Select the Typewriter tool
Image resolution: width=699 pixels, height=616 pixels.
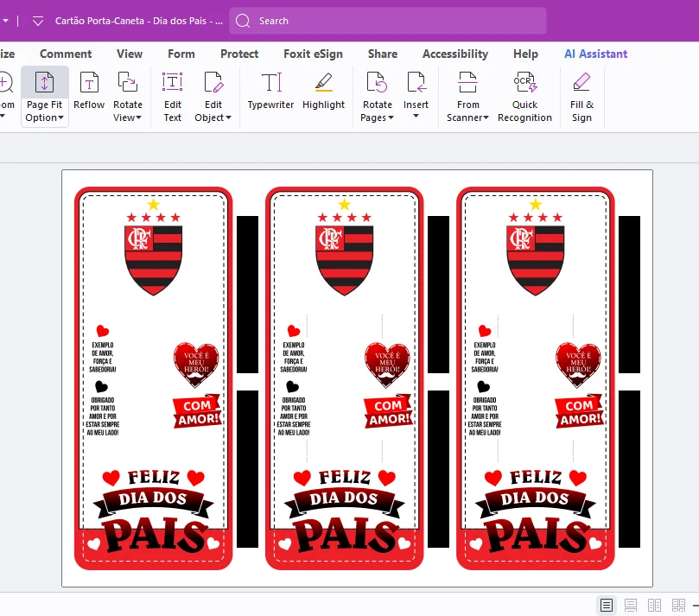pos(270,91)
